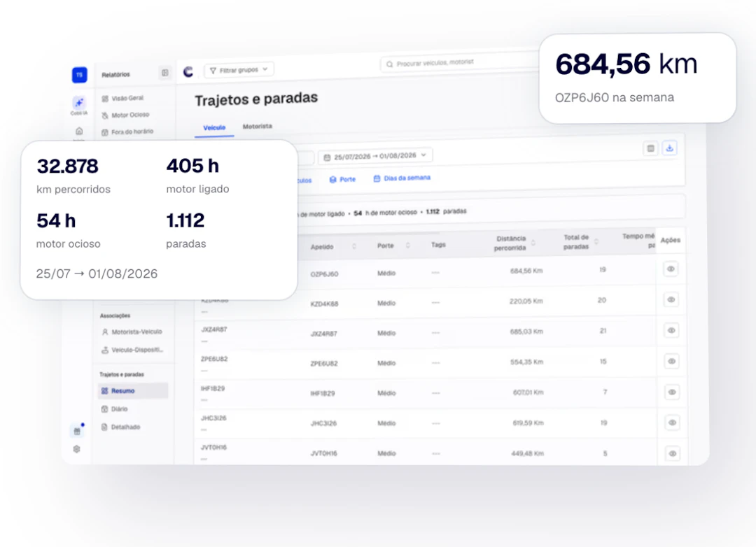
Task: Click the 619,59 Km distance cell
Action: click(528, 423)
